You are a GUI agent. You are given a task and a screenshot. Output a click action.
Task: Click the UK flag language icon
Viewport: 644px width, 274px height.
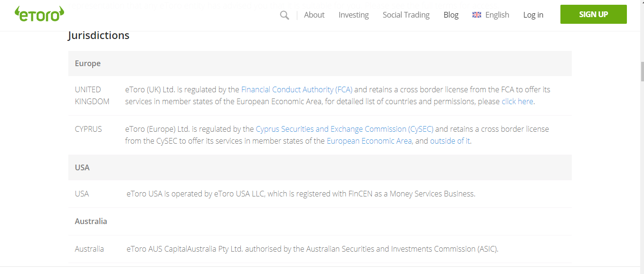coord(477,15)
